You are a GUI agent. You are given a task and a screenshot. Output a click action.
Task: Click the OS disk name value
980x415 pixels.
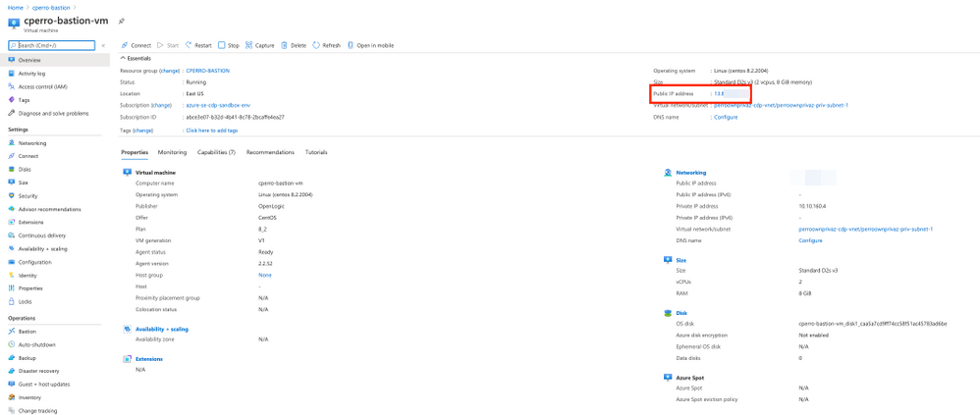[x=873, y=324]
